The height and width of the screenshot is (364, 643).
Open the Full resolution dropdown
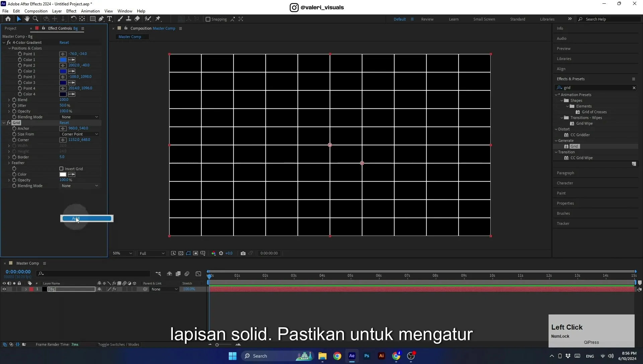tap(152, 253)
